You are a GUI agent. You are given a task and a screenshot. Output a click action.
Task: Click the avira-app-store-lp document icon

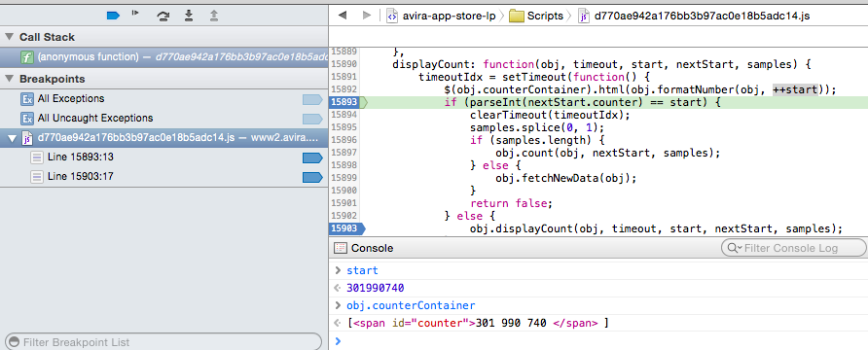tap(392, 16)
